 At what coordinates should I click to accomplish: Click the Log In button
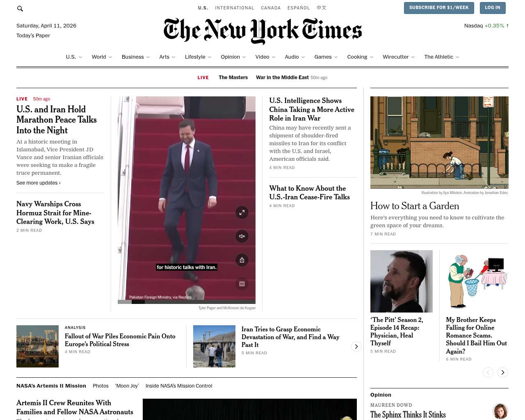click(x=493, y=8)
